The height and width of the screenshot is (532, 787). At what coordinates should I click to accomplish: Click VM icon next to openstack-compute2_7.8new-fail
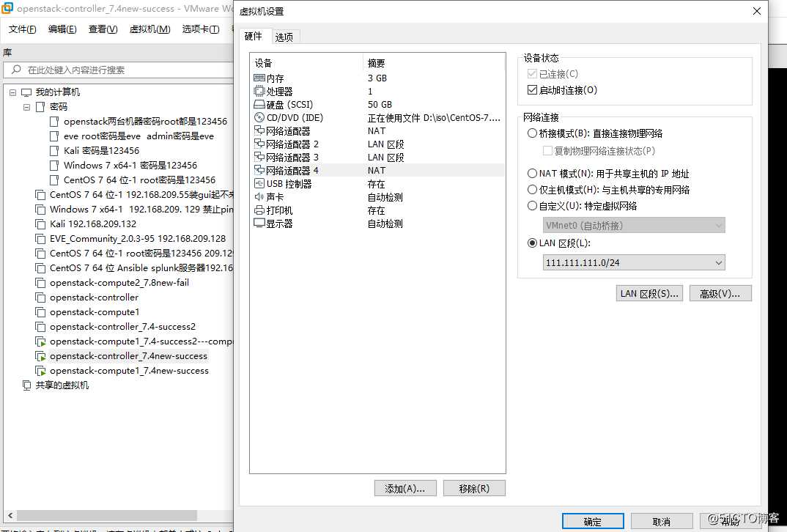click(40, 283)
